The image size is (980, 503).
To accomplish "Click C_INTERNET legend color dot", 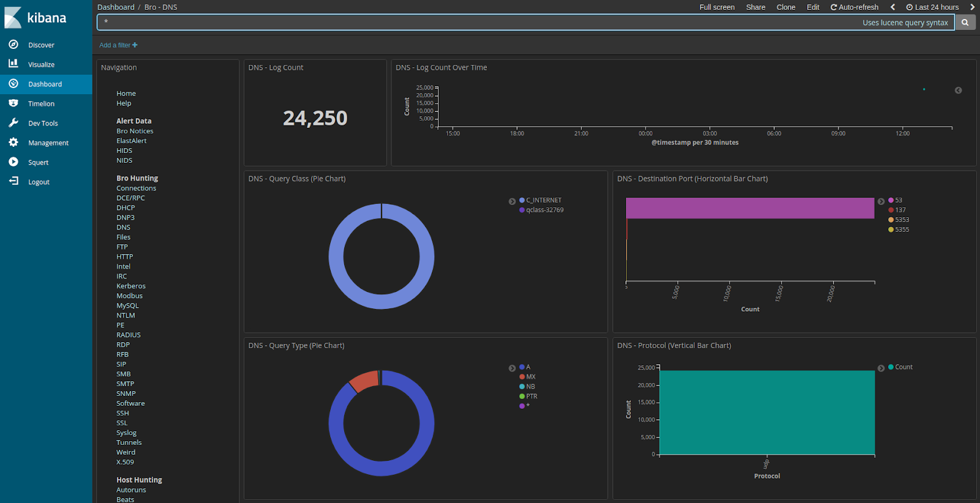I will (x=522, y=200).
